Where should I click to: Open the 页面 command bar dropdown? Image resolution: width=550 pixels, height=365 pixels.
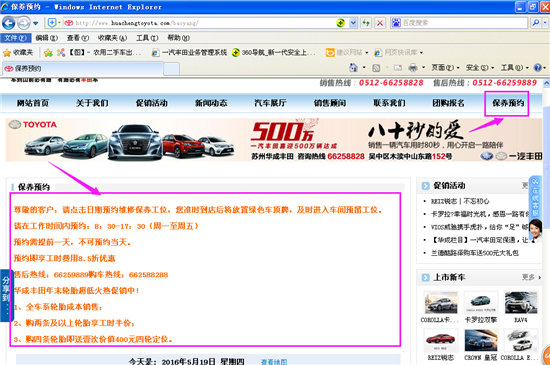[445, 68]
